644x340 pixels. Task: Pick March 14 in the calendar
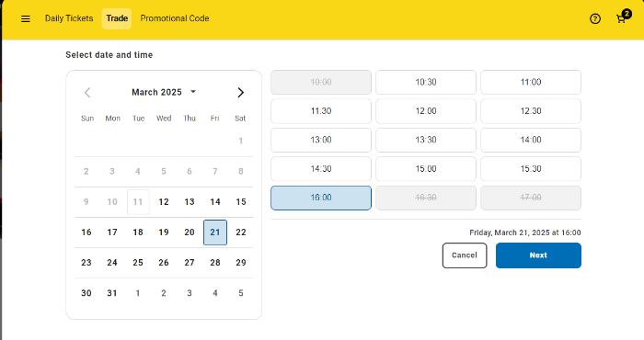(x=215, y=202)
